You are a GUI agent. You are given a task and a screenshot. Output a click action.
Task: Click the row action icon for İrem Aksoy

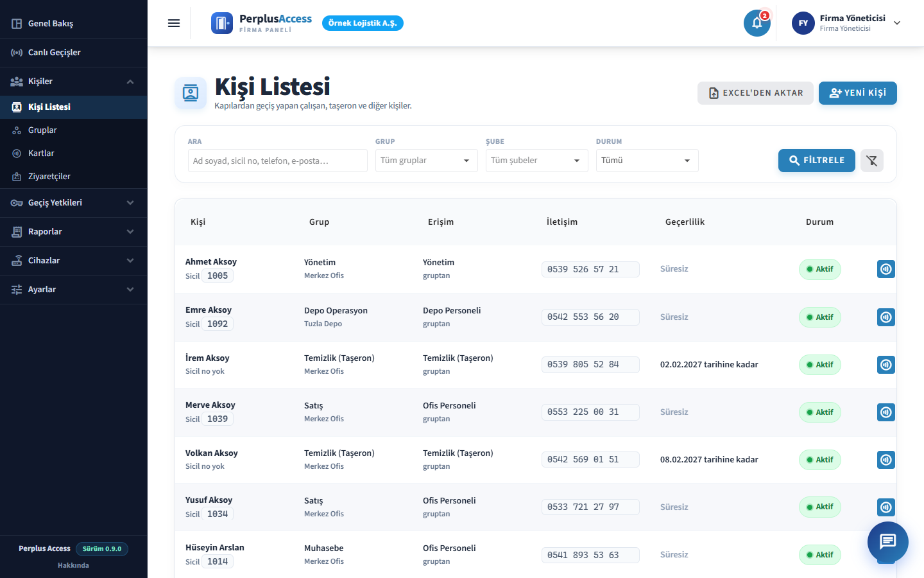[x=886, y=365]
